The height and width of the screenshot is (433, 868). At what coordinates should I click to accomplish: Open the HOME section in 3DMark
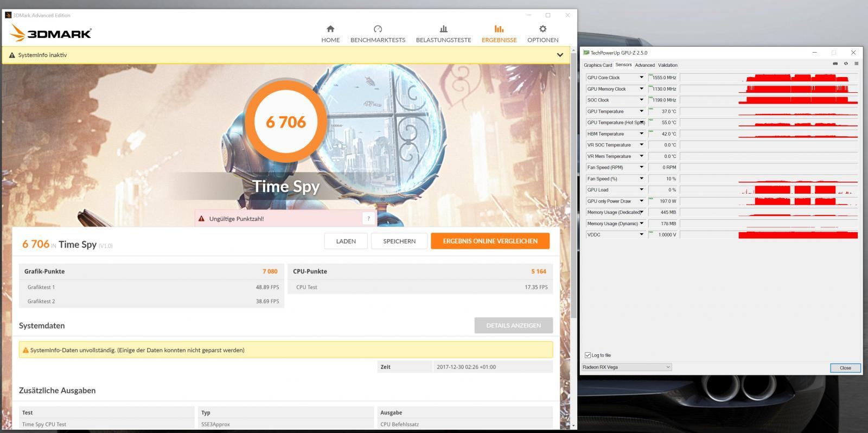pyautogui.click(x=330, y=34)
